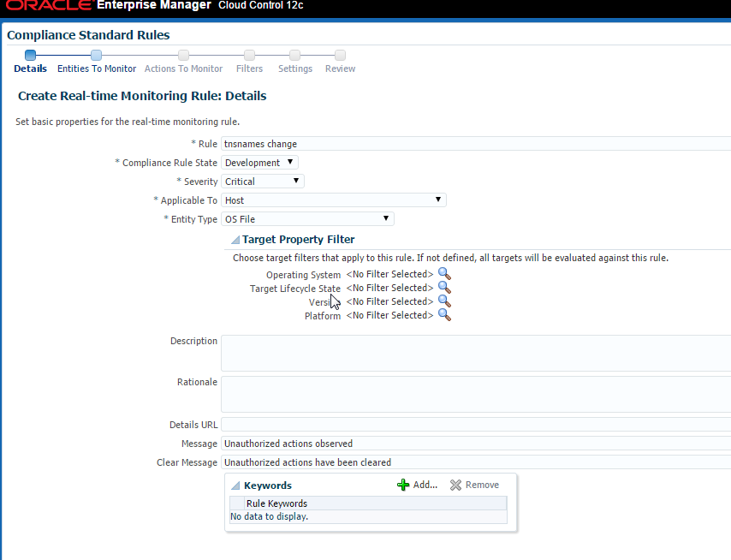Go to Settings step label
Screen dimensions: 731x560
(295, 69)
